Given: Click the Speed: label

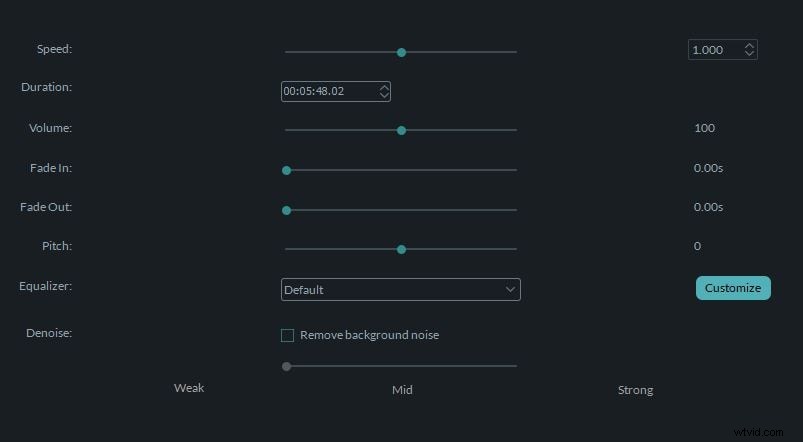Looking at the screenshot, I should (54, 49).
